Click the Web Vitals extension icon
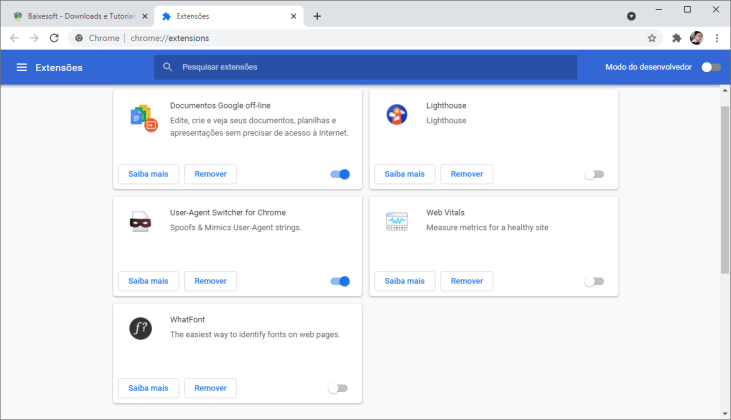731x420 pixels. 397,222
